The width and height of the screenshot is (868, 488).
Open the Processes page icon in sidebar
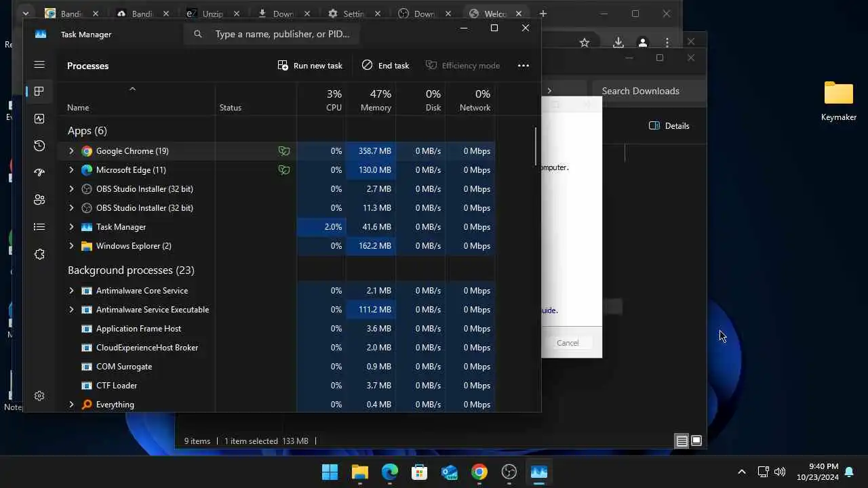39,91
